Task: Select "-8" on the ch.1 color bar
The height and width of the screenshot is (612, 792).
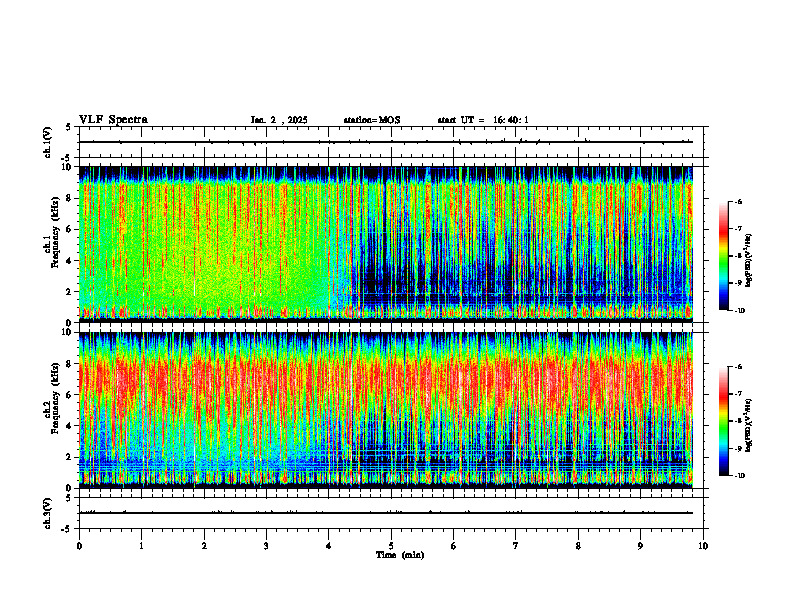Action: coord(738,256)
